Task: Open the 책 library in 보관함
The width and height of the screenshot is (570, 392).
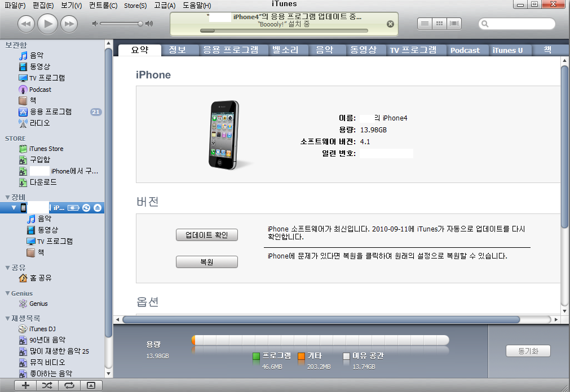Action: tap(27, 100)
